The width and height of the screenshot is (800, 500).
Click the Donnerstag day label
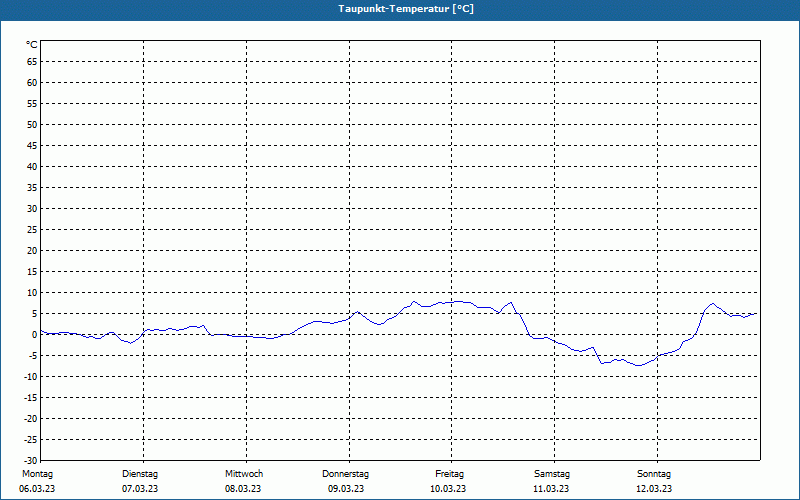pyautogui.click(x=345, y=474)
